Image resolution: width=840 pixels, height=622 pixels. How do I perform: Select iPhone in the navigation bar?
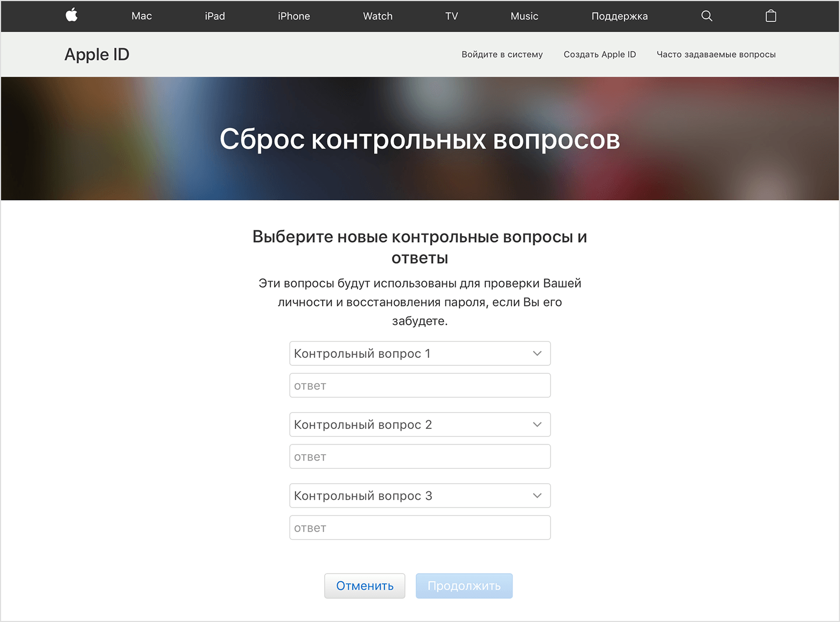[293, 16]
